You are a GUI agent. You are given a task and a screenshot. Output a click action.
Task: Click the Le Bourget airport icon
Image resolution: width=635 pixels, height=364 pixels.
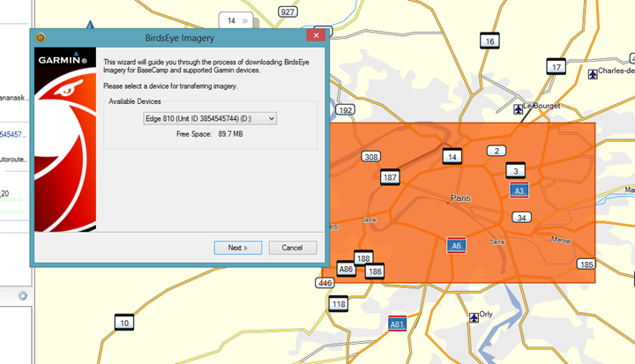point(518,109)
